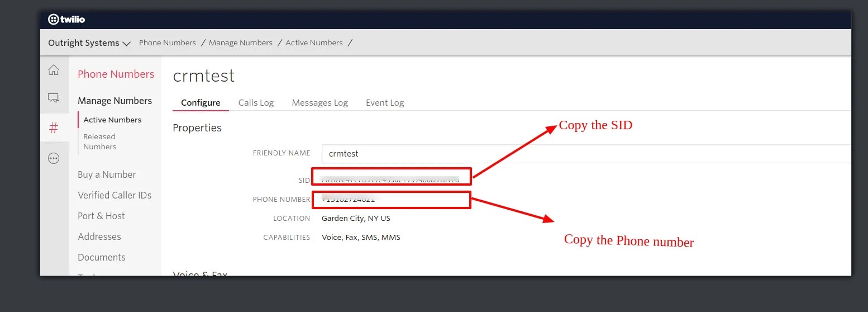
Task: Switch to the Messages Log tab
Action: (x=319, y=103)
